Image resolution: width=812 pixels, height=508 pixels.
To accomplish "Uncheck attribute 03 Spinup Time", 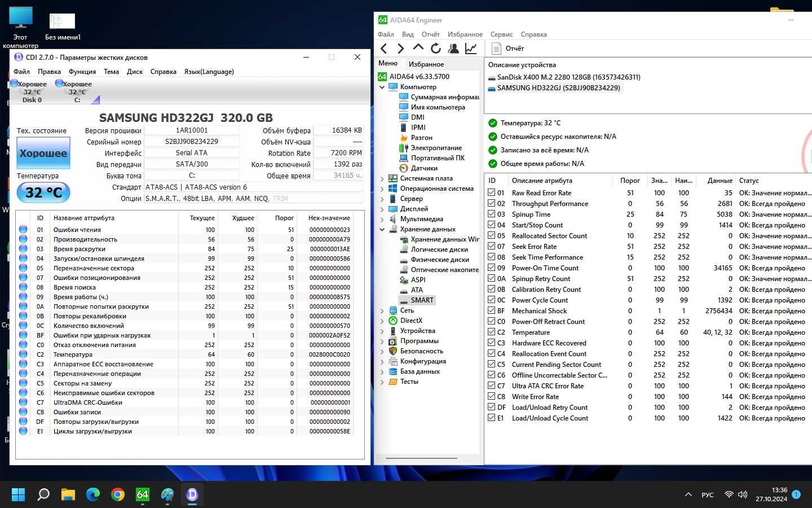I will click(x=492, y=214).
